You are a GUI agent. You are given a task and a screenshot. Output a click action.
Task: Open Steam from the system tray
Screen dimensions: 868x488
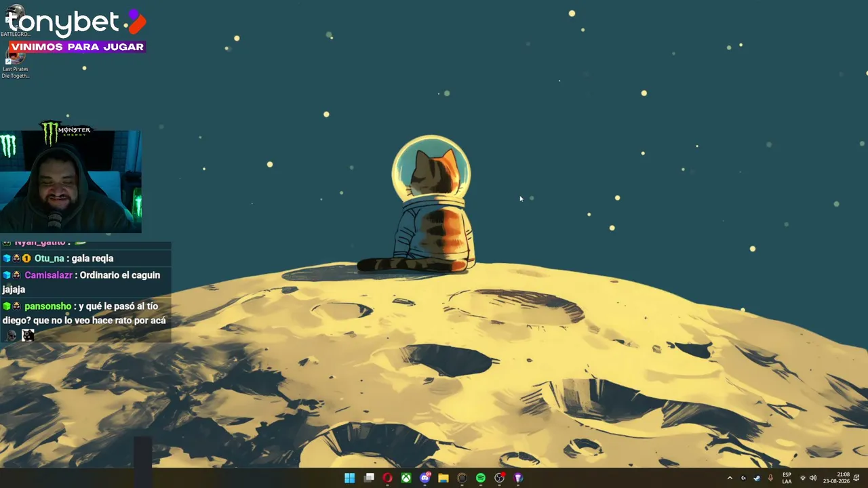pos(757,478)
